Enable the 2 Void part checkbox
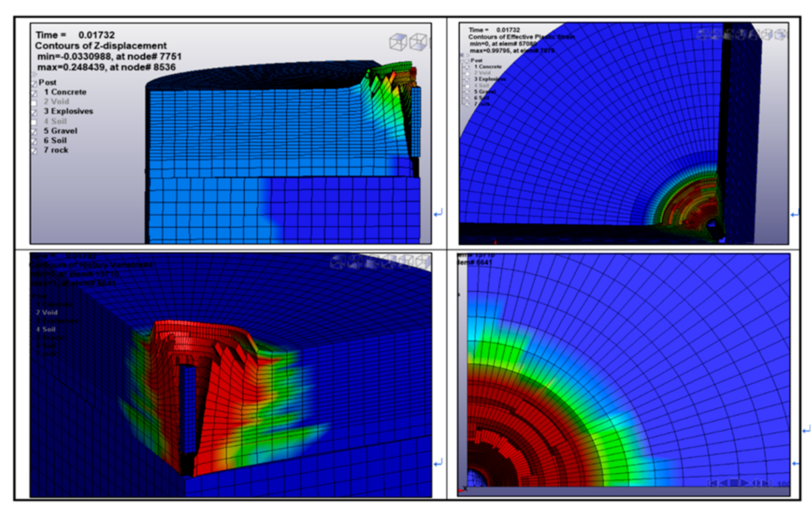Image resolution: width=812 pixels, height=513 pixels. tap(34, 103)
